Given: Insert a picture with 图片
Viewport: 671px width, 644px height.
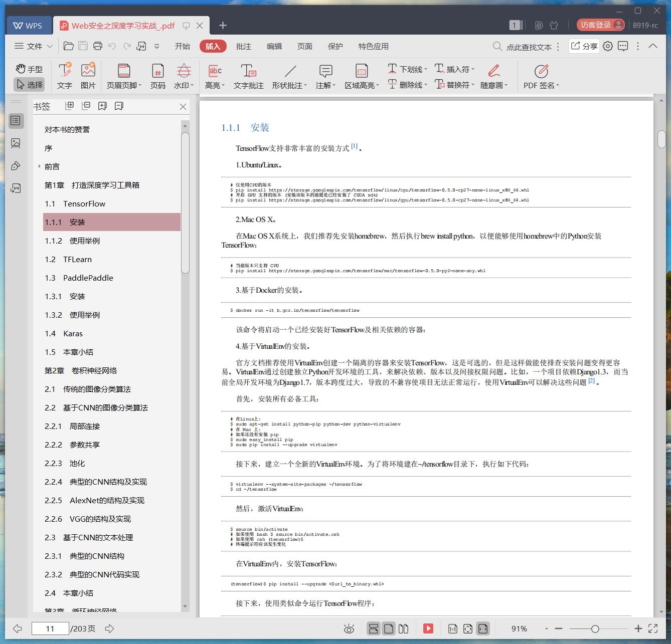Looking at the screenshot, I should tap(88, 76).
